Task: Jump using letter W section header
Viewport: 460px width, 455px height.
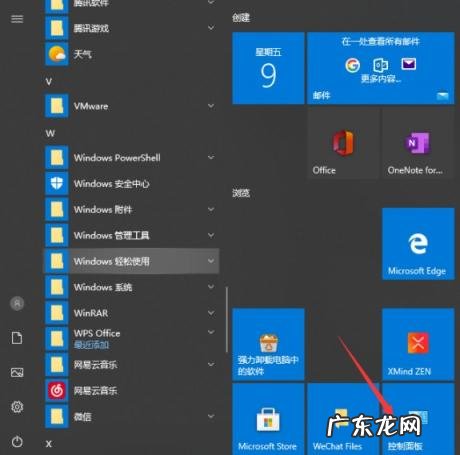Action: [50, 133]
